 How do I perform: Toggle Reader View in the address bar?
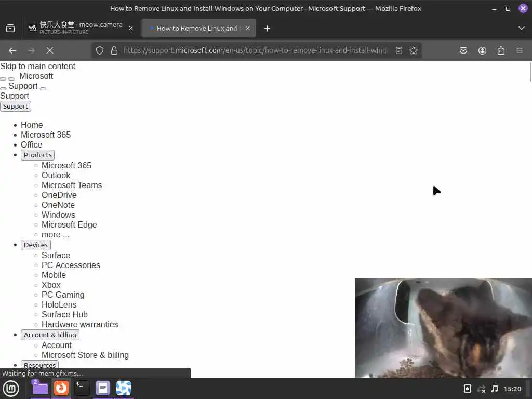click(x=399, y=50)
